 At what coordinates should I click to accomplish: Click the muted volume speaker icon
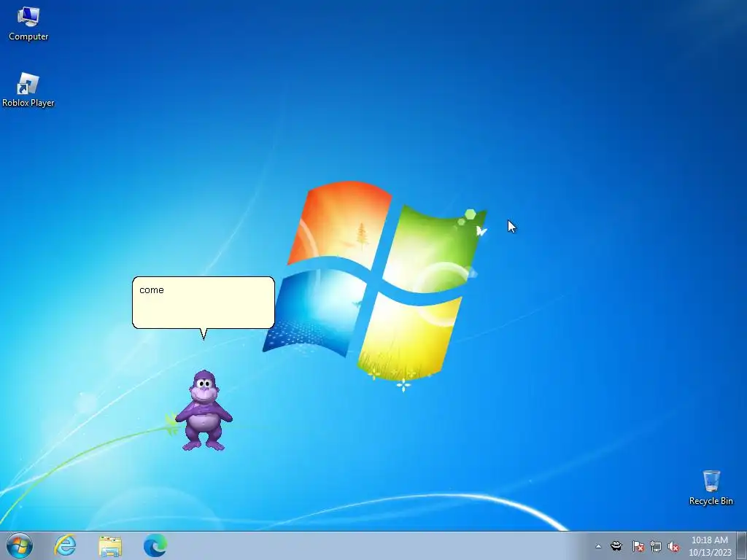pyautogui.click(x=673, y=546)
